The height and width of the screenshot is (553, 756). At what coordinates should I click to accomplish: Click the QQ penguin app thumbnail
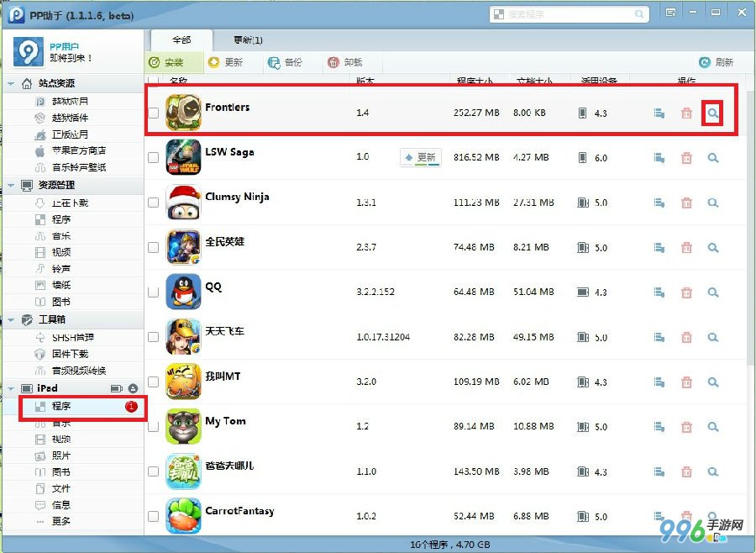point(183,292)
